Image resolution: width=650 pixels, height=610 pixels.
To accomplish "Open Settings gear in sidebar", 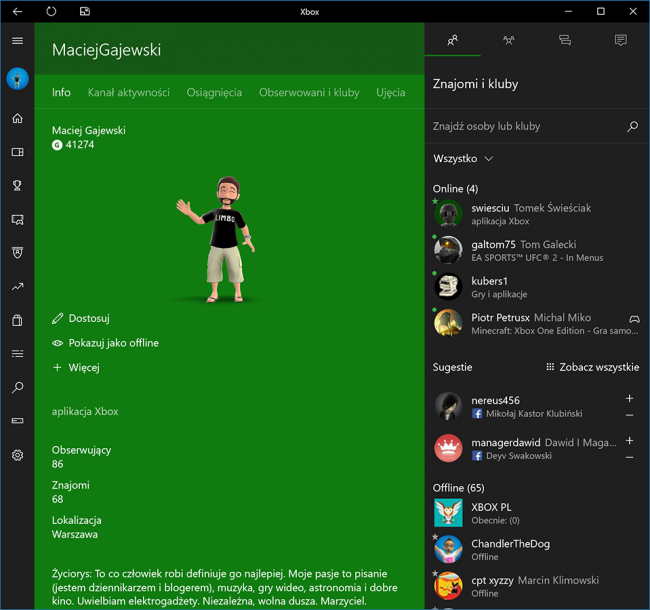I will click(17, 455).
